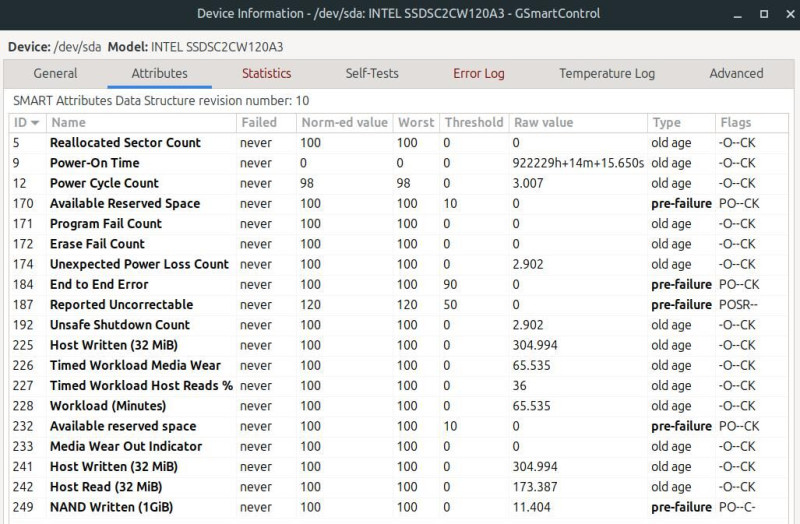
Task: Select Unexpected Power Loss Count row
Action: (x=399, y=264)
